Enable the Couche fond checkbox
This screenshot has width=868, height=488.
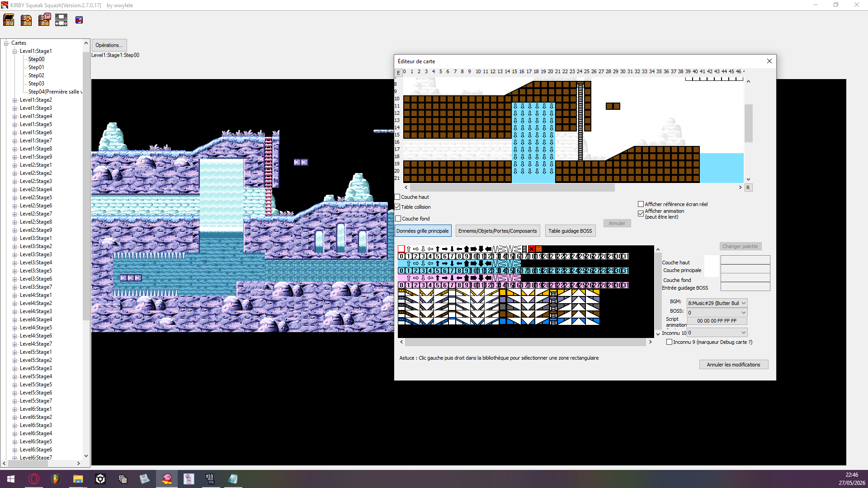(398, 219)
